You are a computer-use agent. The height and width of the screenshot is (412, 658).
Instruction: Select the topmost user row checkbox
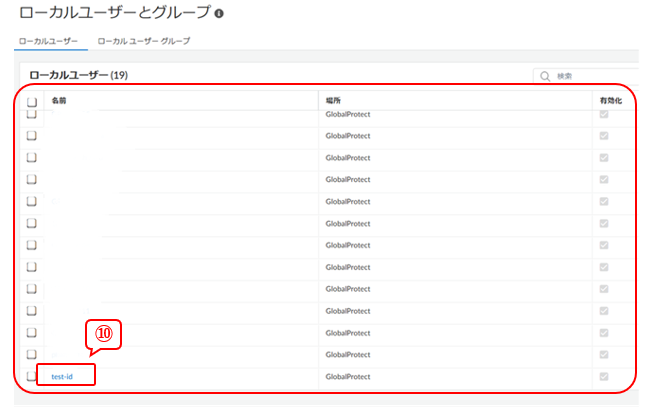click(32, 115)
